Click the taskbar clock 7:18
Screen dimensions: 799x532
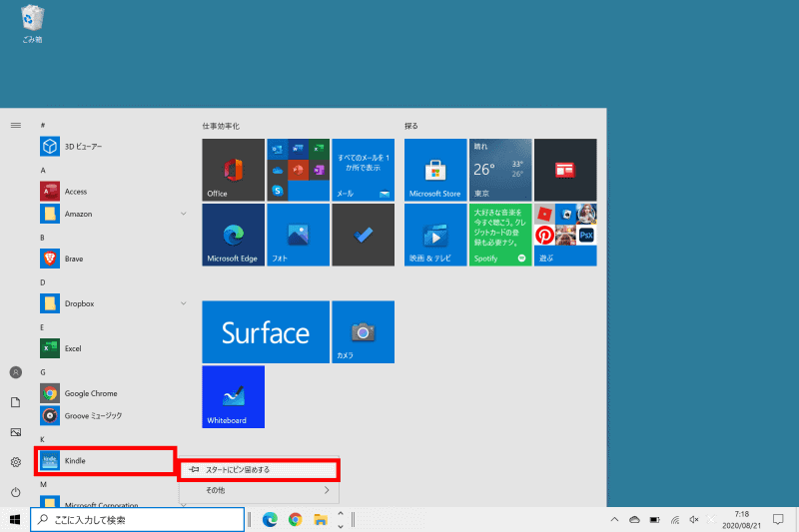[x=741, y=520]
